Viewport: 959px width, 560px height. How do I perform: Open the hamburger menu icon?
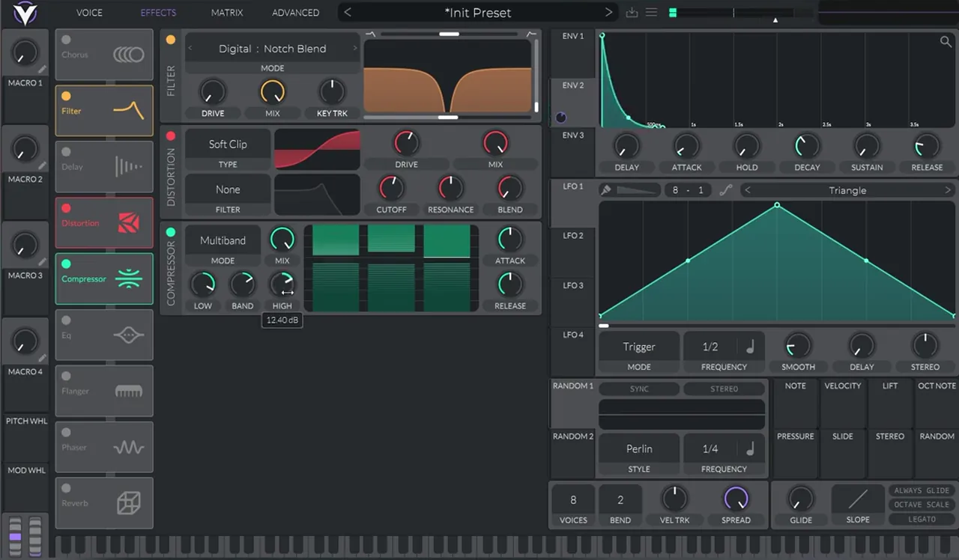coord(651,13)
